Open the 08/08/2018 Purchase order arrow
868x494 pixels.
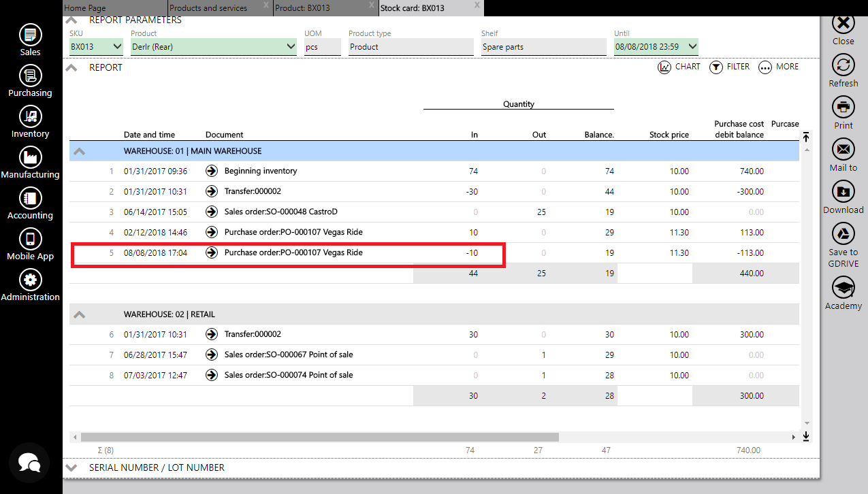(212, 252)
